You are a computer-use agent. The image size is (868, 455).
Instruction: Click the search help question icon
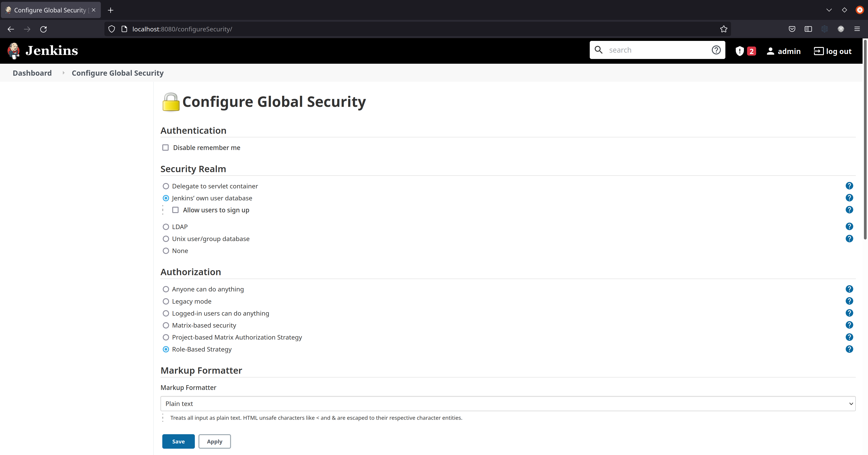716,50
